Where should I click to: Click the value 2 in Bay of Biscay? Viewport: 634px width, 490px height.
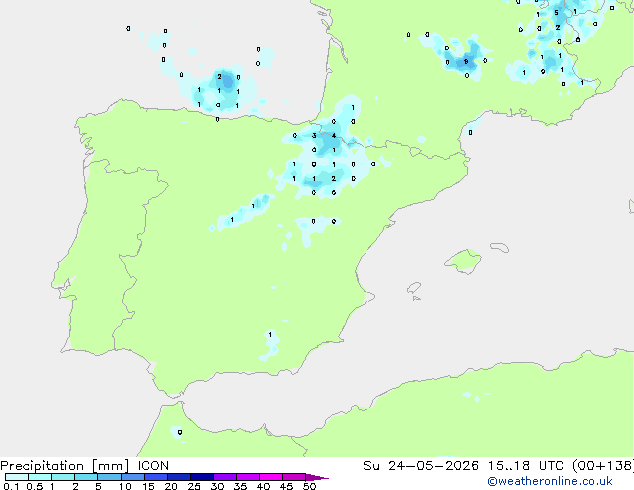(219, 76)
